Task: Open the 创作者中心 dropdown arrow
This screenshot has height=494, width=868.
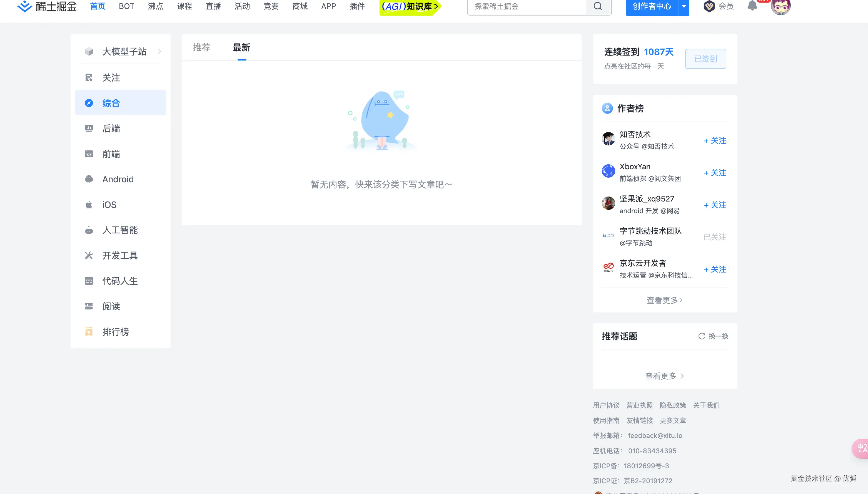Action: 684,6
